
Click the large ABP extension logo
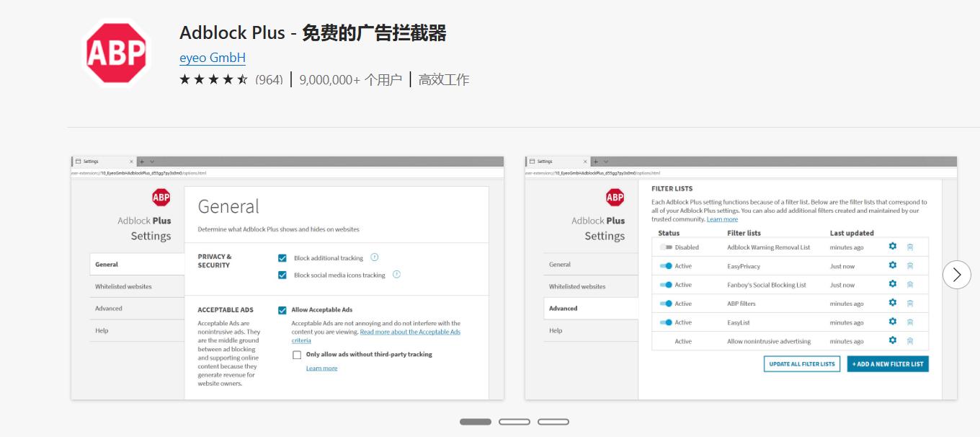(x=116, y=52)
